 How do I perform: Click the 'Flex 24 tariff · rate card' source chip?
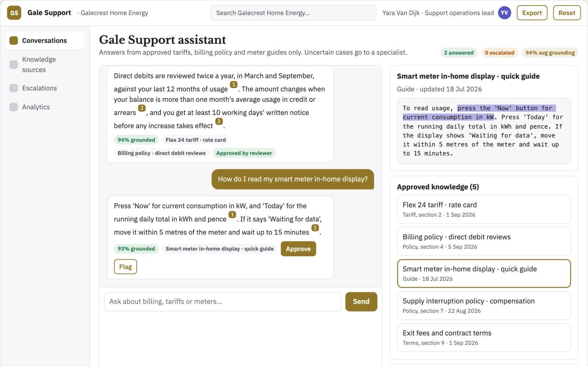coord(196,140)
